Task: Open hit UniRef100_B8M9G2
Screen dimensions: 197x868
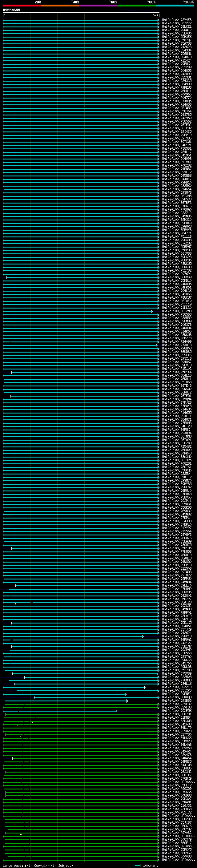Action: click(x=177, y=853)
